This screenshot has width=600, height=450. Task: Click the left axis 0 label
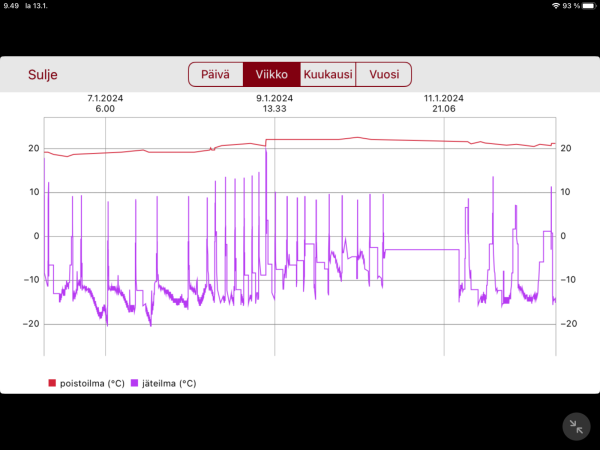coord(36,236)
